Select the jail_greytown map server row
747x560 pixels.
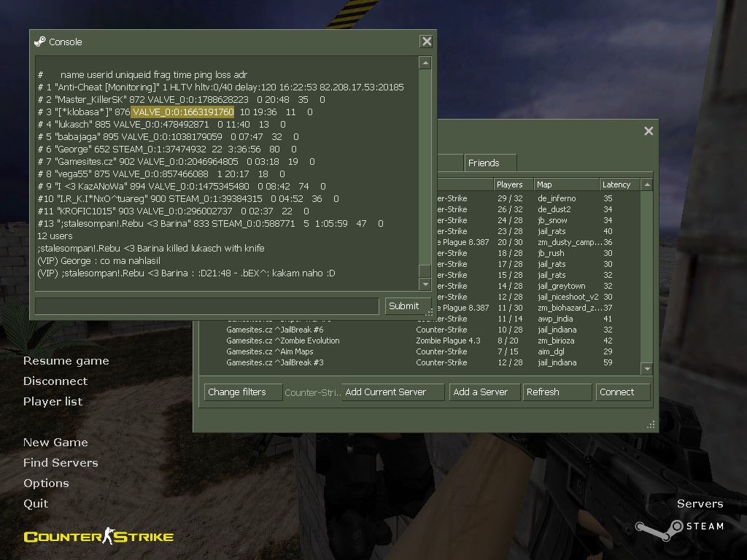pos(539,286)
